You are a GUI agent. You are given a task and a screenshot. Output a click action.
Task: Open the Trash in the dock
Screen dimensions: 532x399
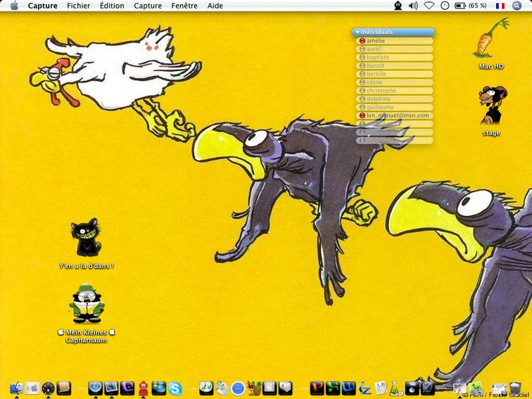coord(515,388)
